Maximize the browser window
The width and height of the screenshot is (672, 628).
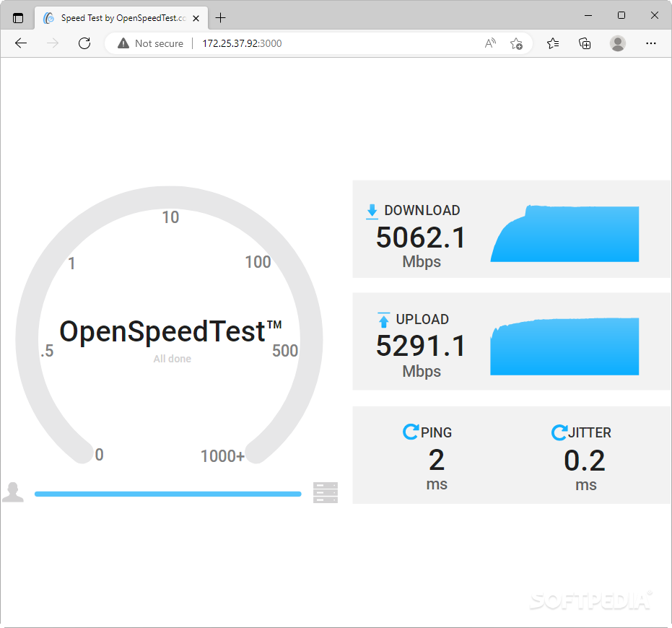click(621, 15)
